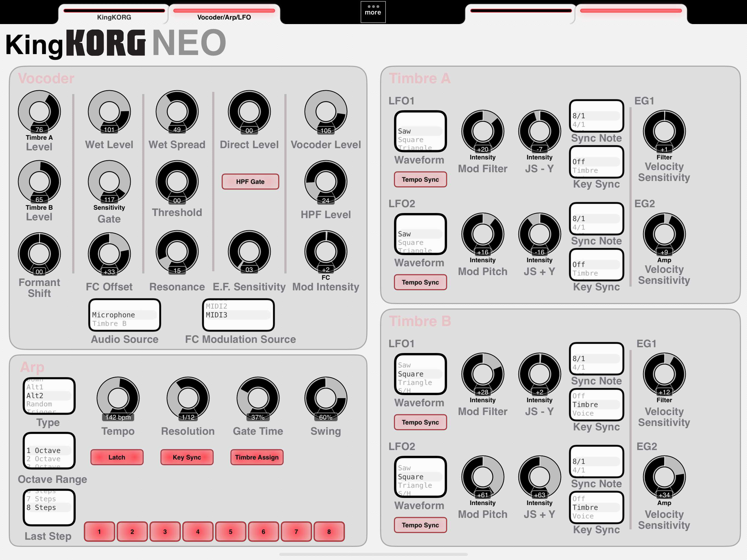Click the Vocoder Level knob
The image size is (747, 560).
(x=326, y=112)
